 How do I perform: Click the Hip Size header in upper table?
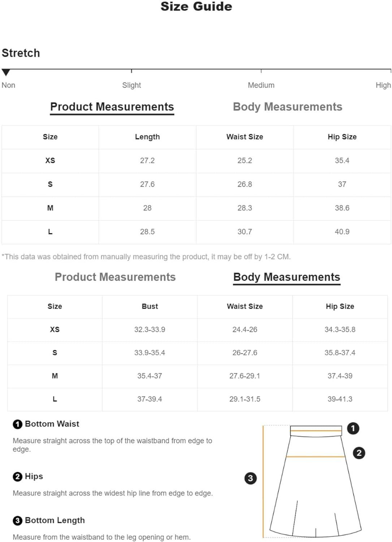(342, 137)
